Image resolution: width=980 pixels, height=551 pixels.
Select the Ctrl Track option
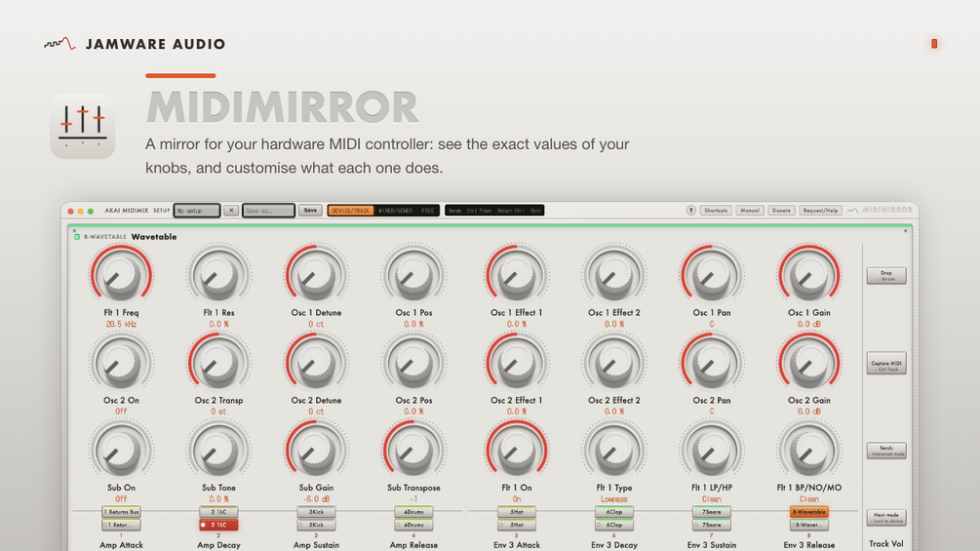[479, 211]
